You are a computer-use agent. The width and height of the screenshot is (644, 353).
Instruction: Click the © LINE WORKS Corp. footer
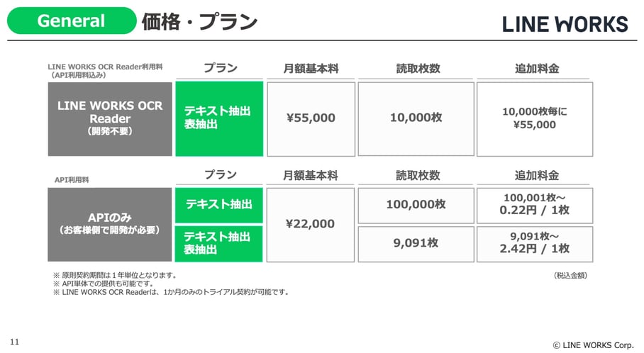593,344
